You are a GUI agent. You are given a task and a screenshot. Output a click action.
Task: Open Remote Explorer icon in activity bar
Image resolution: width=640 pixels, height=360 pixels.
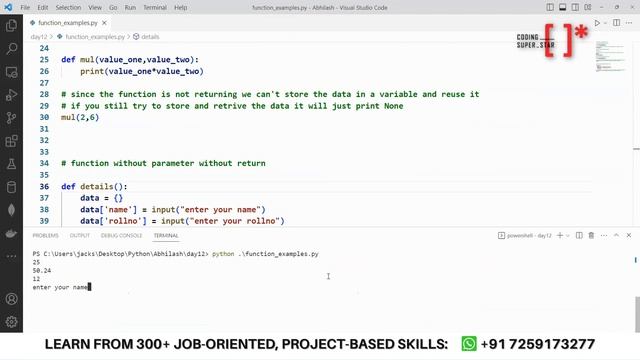click(11, 72)
